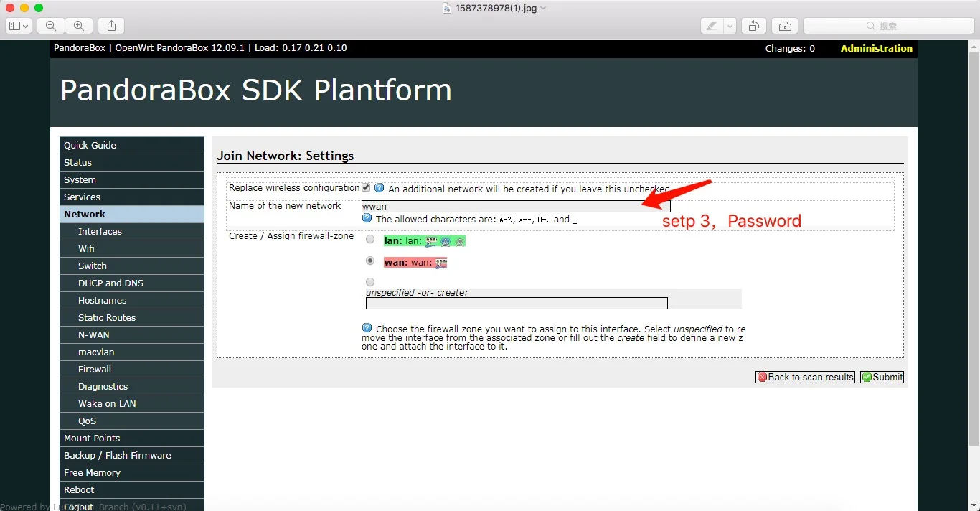The width and height of the screenshot is (980, 511).
Task: Toggle the Replace wireless configuration checkbox
Action: point(366,187)
